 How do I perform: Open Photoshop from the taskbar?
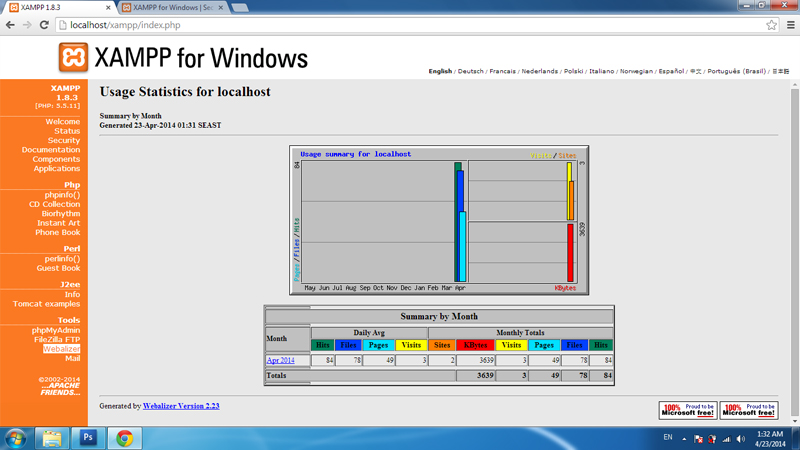88,438
